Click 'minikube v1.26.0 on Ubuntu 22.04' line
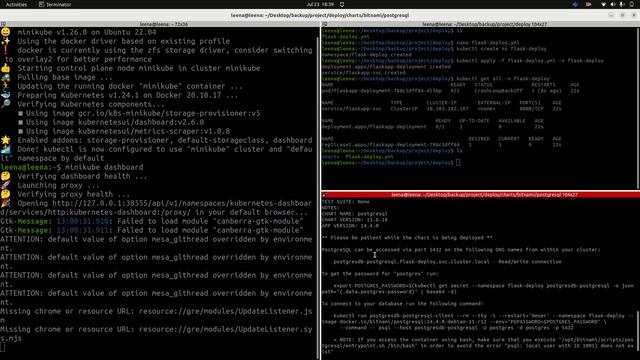Viewport: 640px width, 360px height. [87, 32]
